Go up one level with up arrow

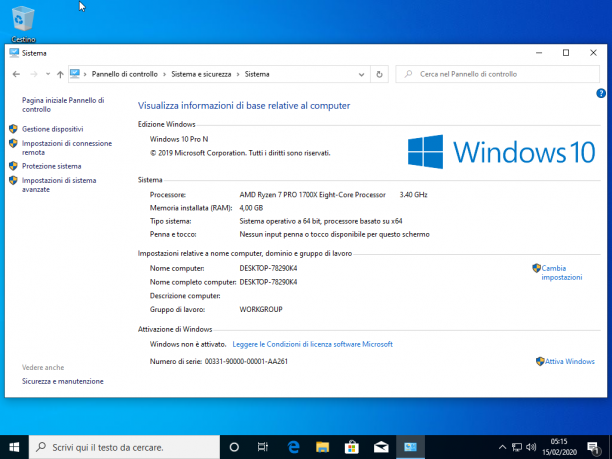point(60,74)
